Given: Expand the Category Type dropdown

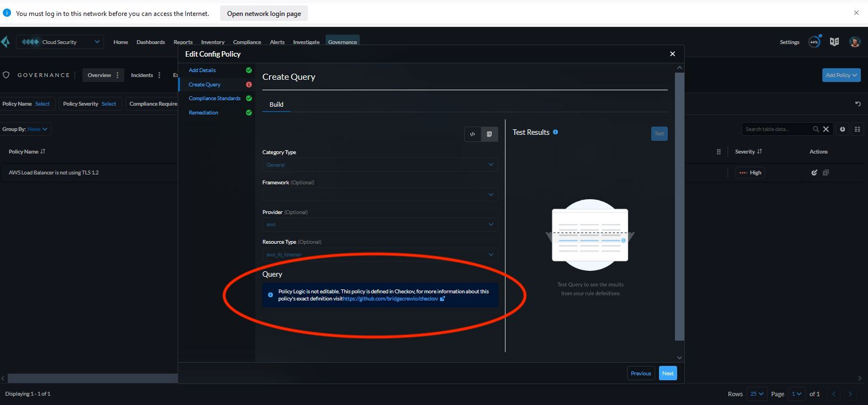Looking at the screenshot, I should point(380,165).
